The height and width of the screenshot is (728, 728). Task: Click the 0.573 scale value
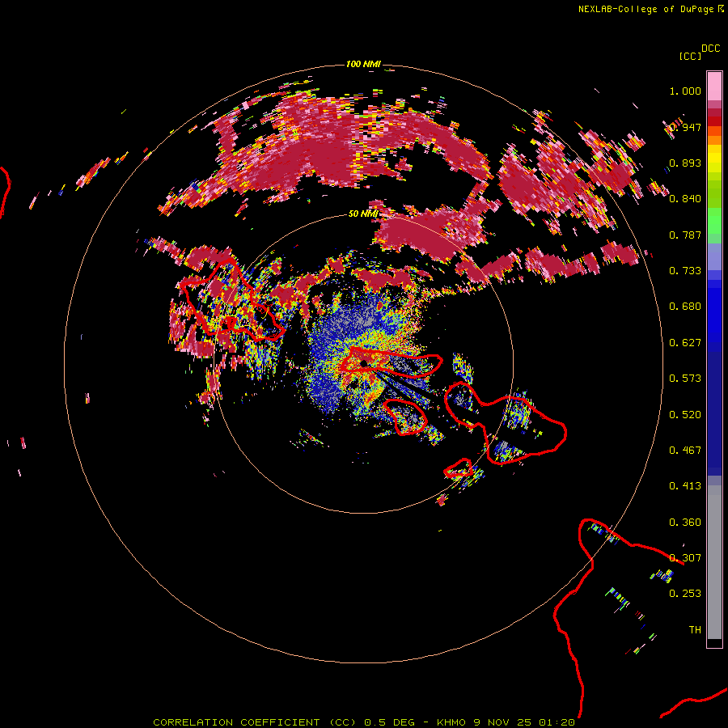pos(685,379)
